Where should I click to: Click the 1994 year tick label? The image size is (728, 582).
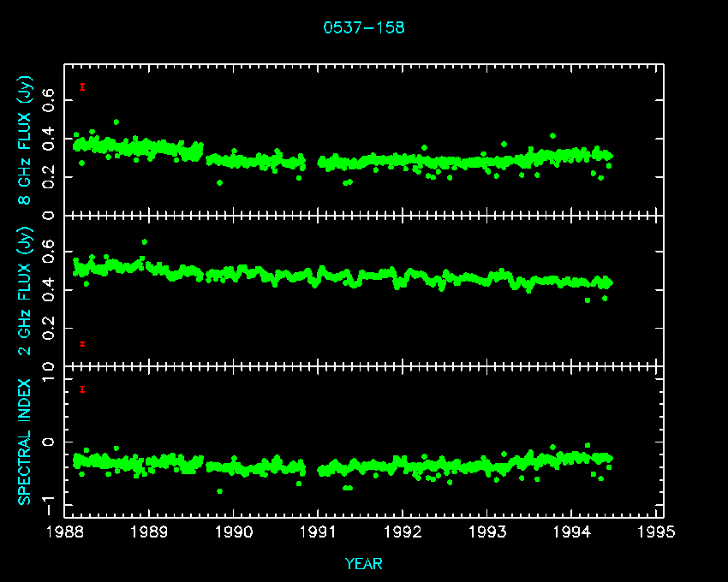tap(572, 532)
